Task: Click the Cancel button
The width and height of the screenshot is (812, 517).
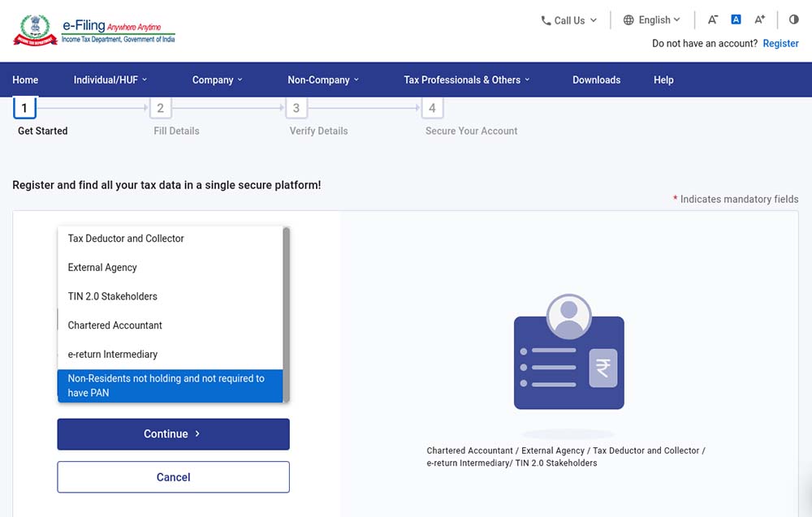Action: (x=173, y=477)
